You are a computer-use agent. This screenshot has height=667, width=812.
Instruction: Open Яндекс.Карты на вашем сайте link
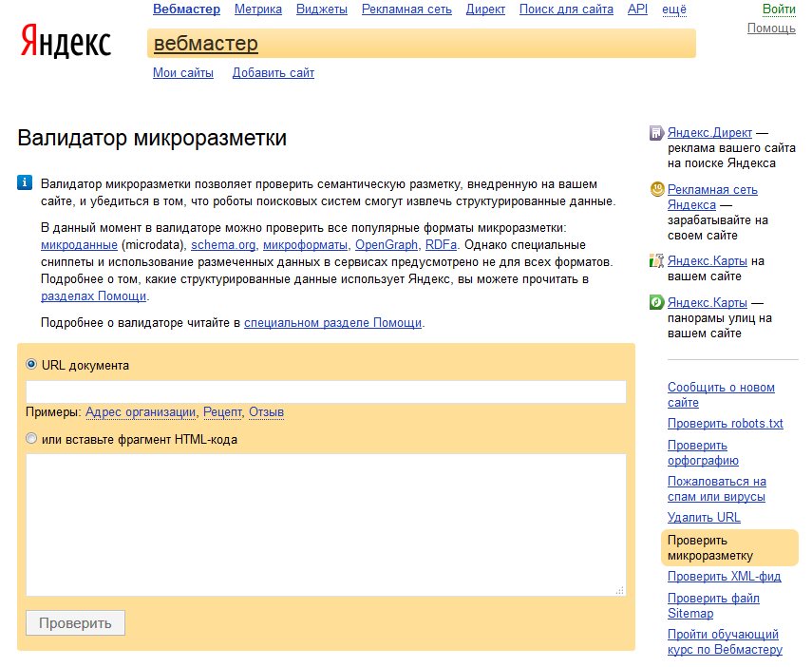[708, 260]
